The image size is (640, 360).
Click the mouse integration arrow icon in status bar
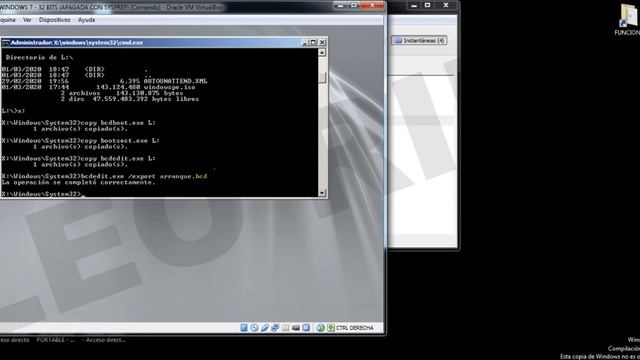click(x=320, y=328)
